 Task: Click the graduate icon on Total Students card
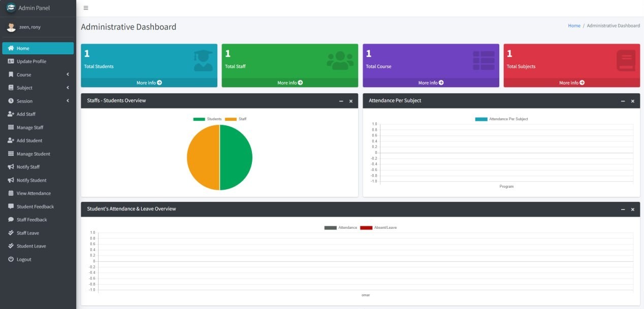(x=203, y=60)
